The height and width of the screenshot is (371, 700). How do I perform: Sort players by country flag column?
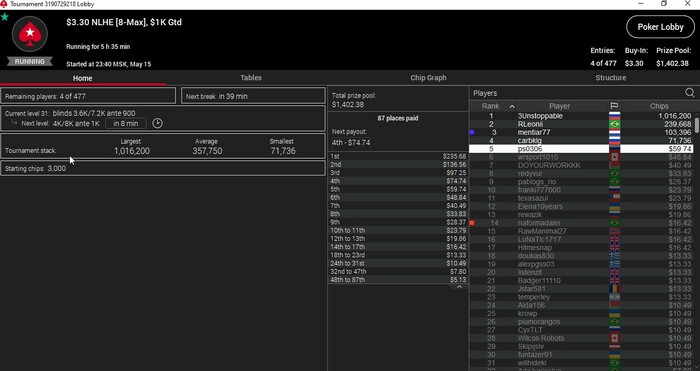point(614,106)
